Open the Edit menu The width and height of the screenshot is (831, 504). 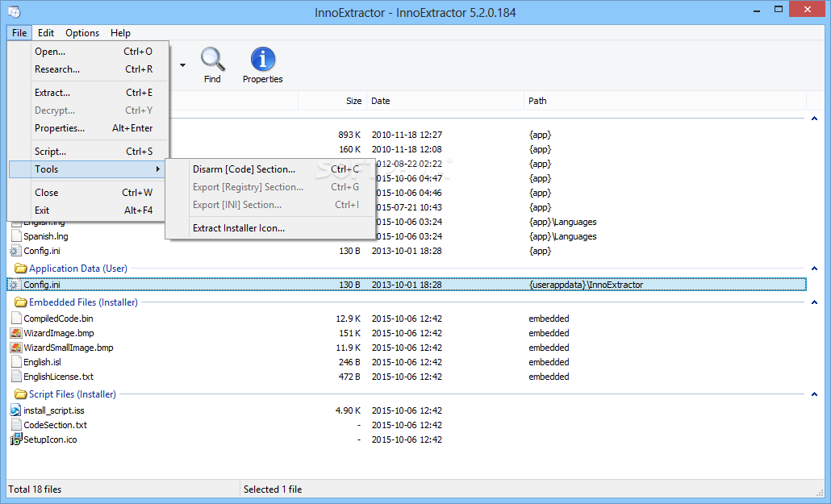(x=46, y=33)
